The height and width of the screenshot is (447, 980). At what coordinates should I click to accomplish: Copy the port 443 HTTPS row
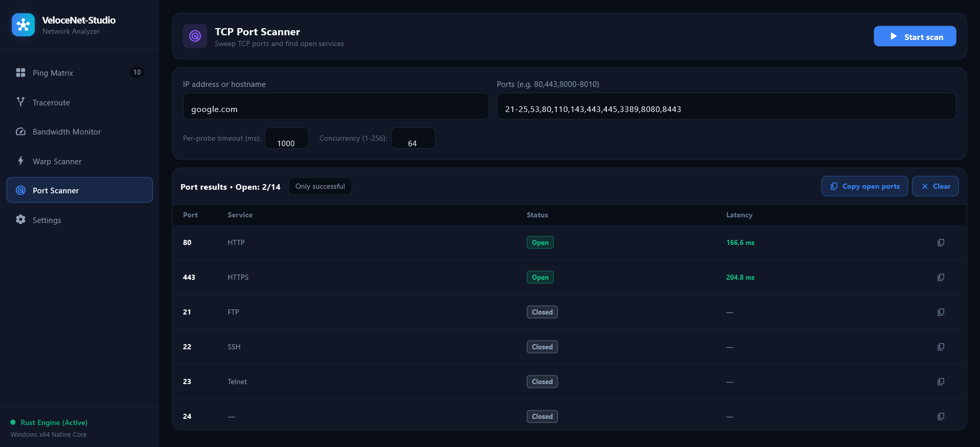click(941, 277)
